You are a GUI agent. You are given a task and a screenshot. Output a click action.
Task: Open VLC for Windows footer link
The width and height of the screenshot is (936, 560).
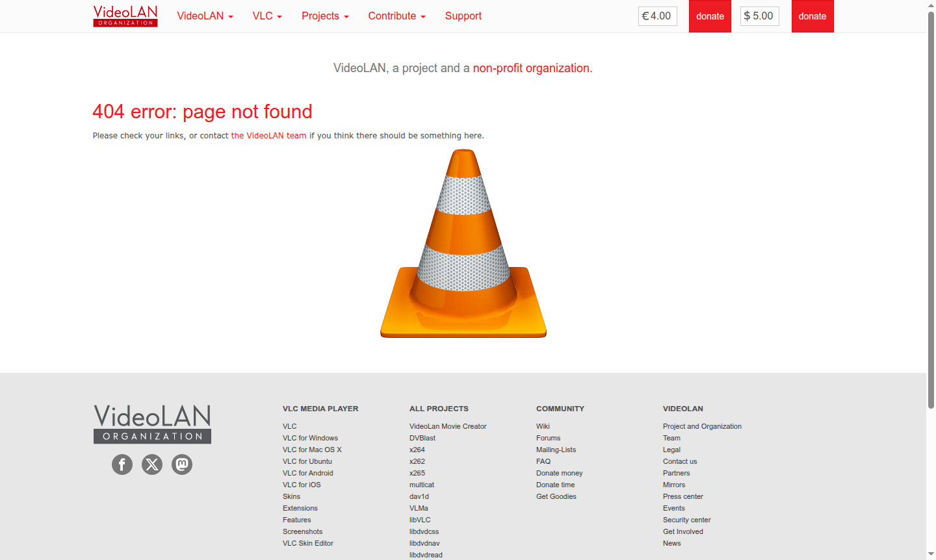pos(310,438)
